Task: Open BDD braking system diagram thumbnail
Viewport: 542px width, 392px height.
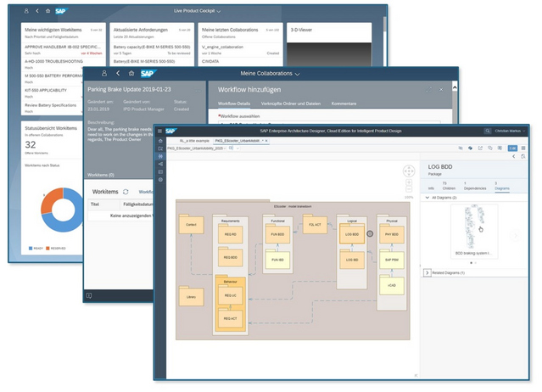Action: (x=474, y=231)
